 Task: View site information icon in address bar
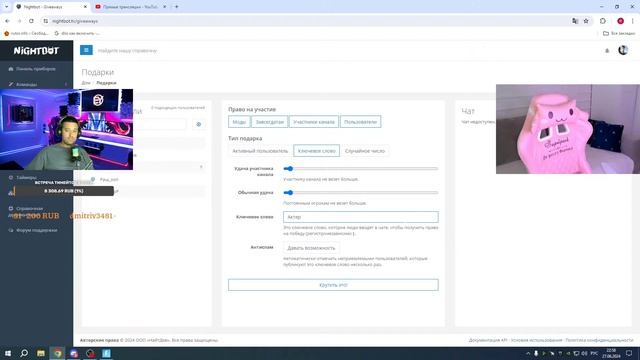point(46,21)
